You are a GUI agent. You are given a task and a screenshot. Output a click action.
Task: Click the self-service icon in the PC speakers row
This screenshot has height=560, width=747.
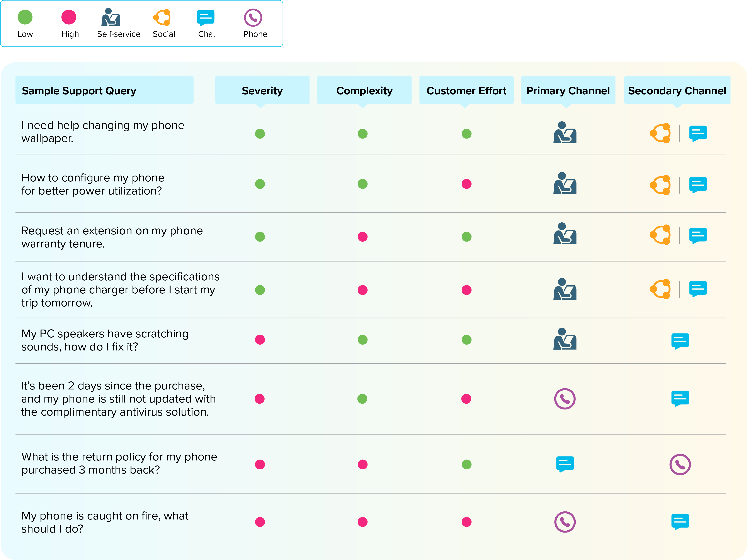pos(565,338)
